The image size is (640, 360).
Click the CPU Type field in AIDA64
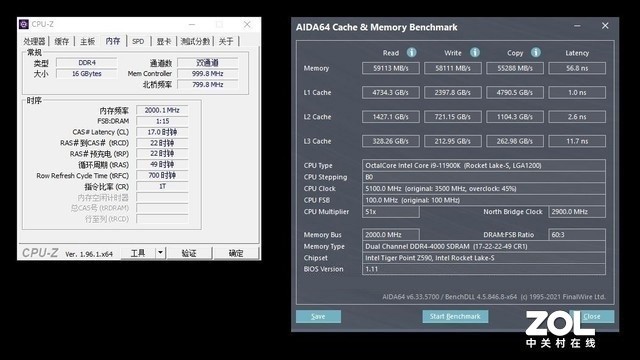coord(484,165)
